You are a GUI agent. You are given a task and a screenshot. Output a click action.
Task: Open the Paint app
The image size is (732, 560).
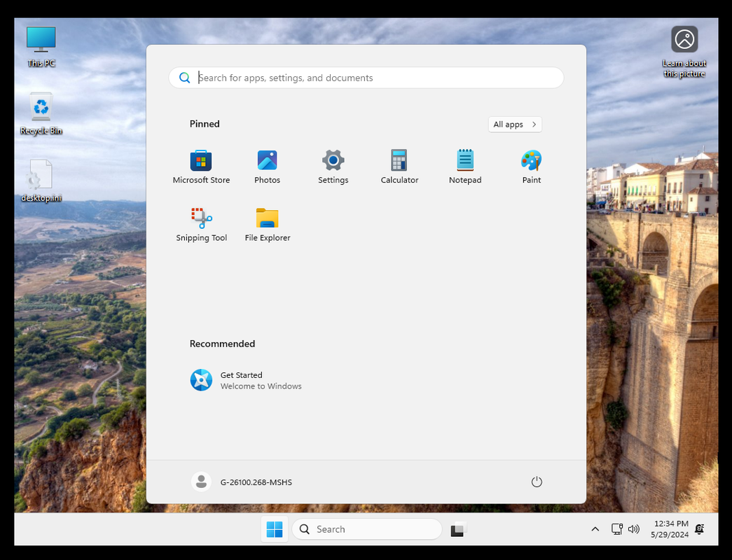[531, 167]
